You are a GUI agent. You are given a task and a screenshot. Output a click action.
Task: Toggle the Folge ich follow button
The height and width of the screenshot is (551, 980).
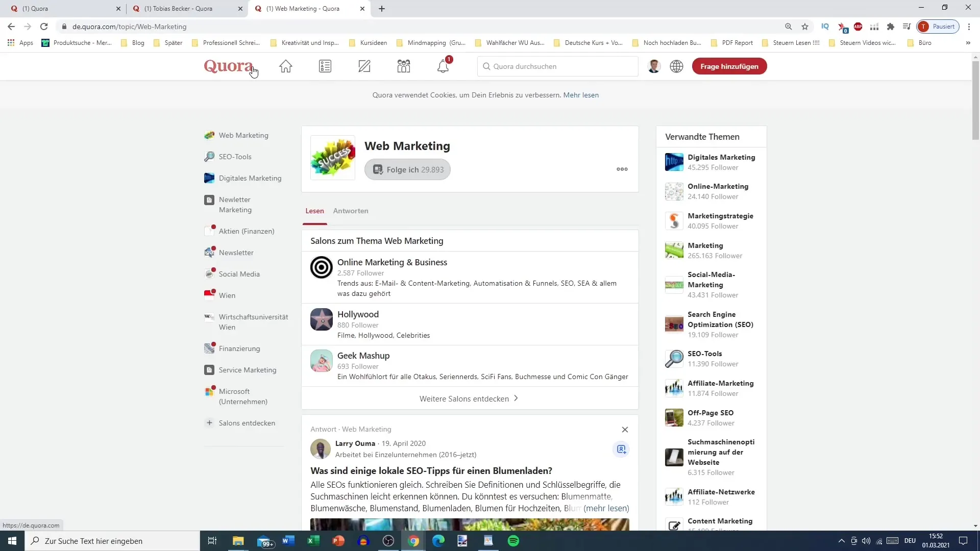click(x=407, y=169)
